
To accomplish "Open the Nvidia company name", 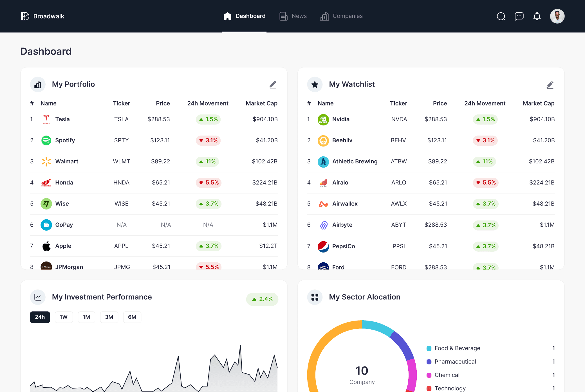I will (341, 119).
